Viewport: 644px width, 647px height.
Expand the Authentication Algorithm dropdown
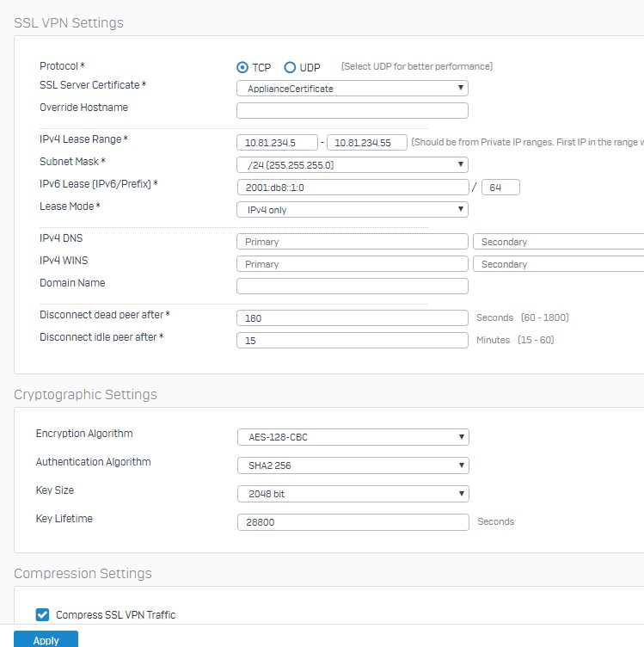[x=353, y=465]
